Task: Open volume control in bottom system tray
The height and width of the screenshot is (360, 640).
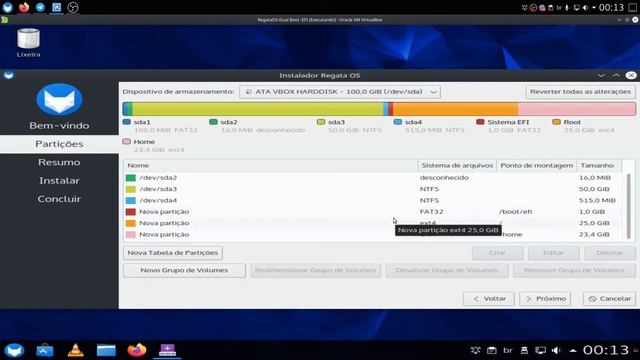Action: tap(556, 350)
